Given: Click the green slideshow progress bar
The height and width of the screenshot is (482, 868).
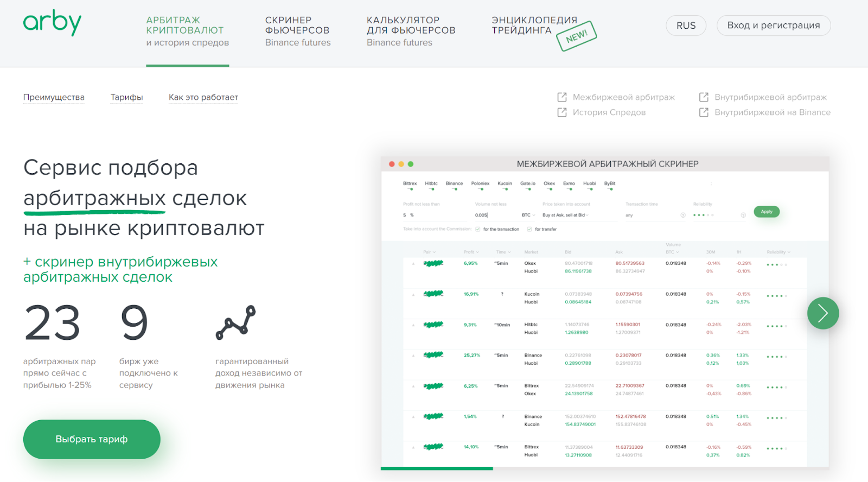Looking at the screenshot, I should pos(437,468).
